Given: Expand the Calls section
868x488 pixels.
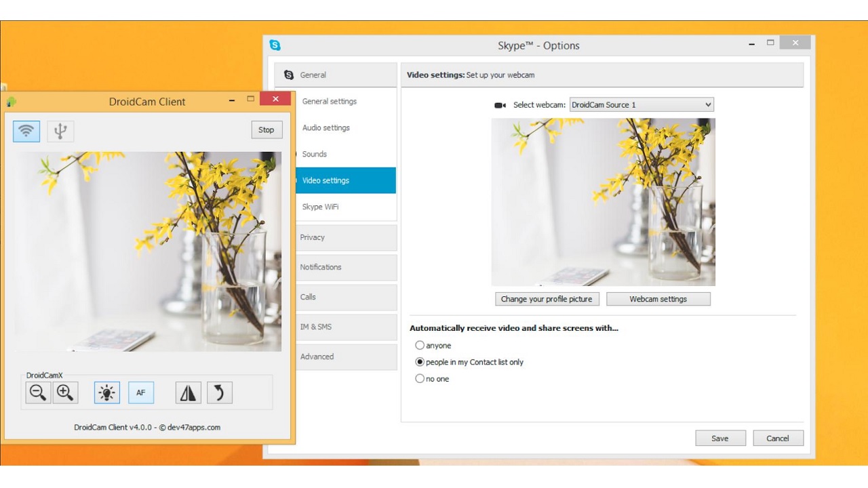Looking at the screenshot, I should [x=347, y=298].
